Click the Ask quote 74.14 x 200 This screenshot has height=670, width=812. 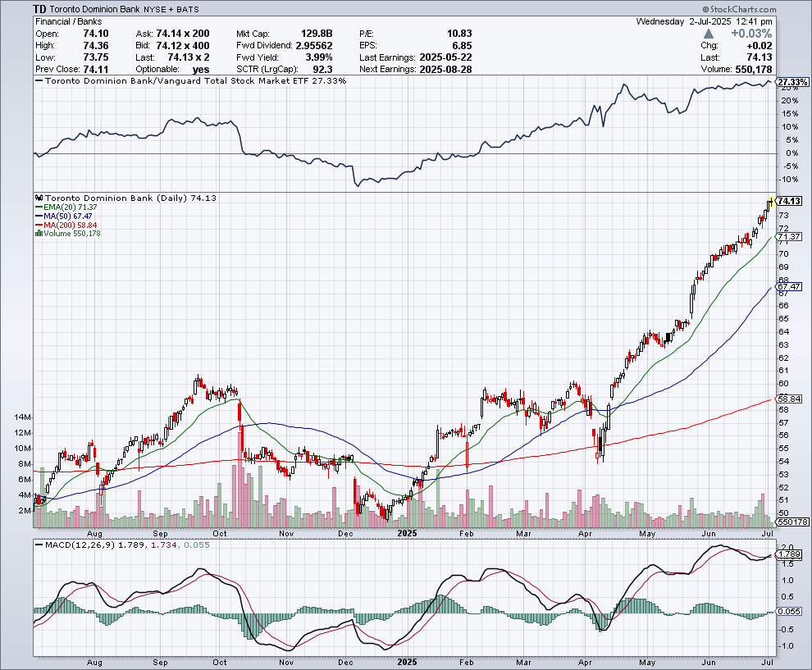183,34
